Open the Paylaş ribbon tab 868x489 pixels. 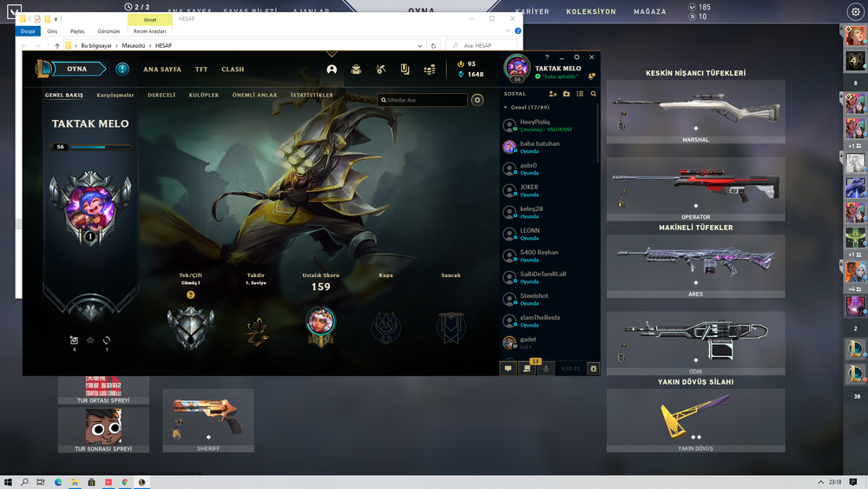77,31
